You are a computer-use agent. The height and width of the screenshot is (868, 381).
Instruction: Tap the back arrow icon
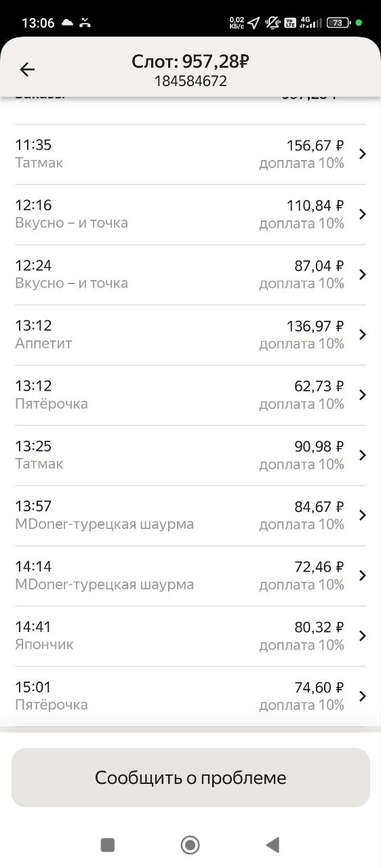pyautogui.click(x=27, y=69)
